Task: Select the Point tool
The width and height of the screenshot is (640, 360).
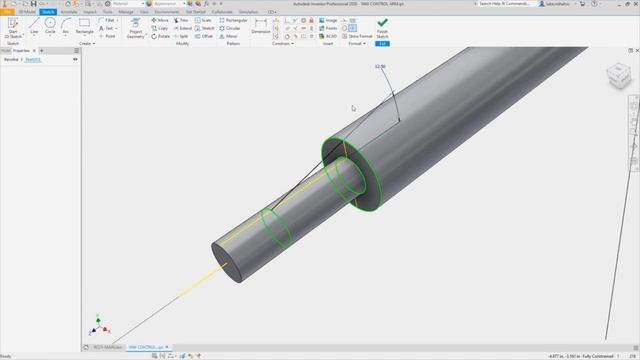Action: tap(107, 36)
